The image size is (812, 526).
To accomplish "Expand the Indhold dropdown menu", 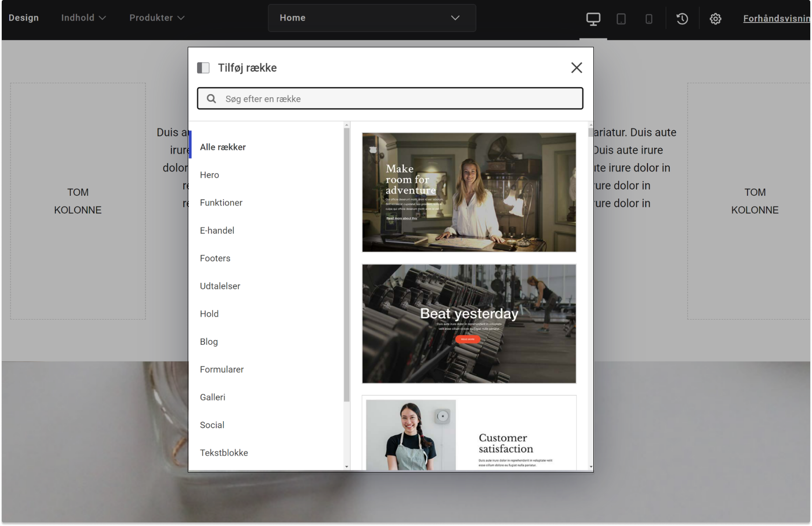I will (x=83, y=18).
